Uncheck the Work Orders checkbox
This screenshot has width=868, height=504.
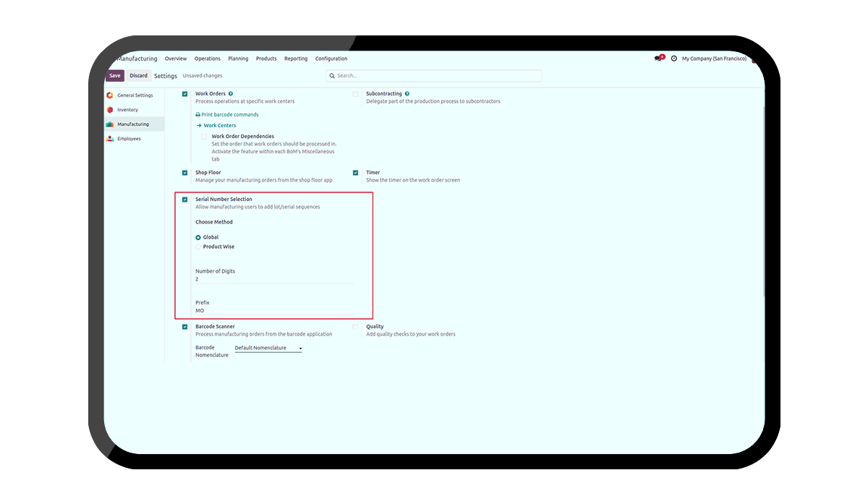pyautogui.click(x=184, y=94)
